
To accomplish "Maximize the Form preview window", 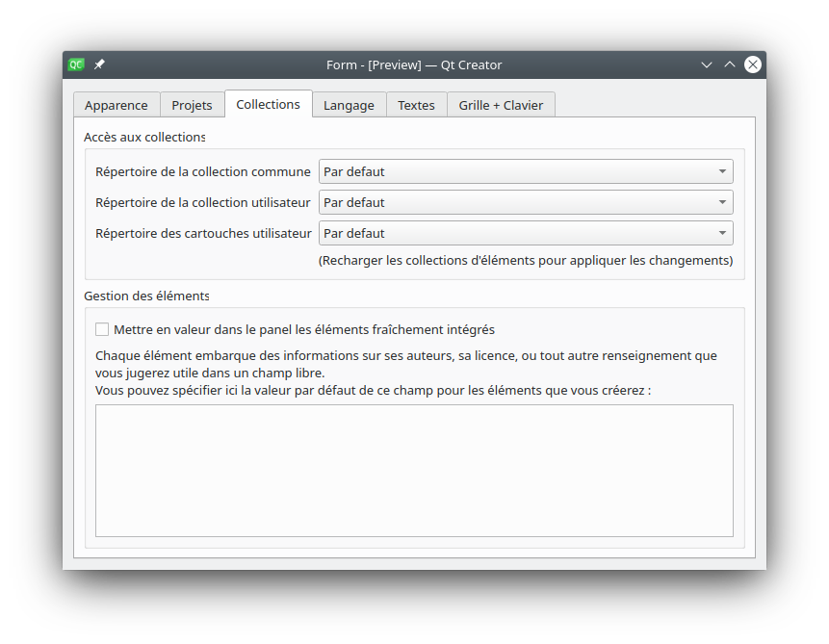I will 730,64.
